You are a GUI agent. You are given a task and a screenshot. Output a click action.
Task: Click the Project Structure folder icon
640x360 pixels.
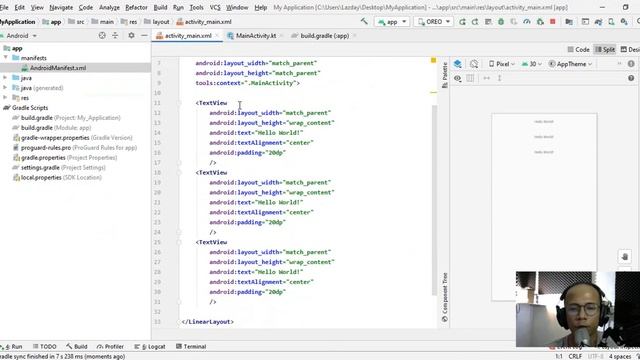(569, 22)
